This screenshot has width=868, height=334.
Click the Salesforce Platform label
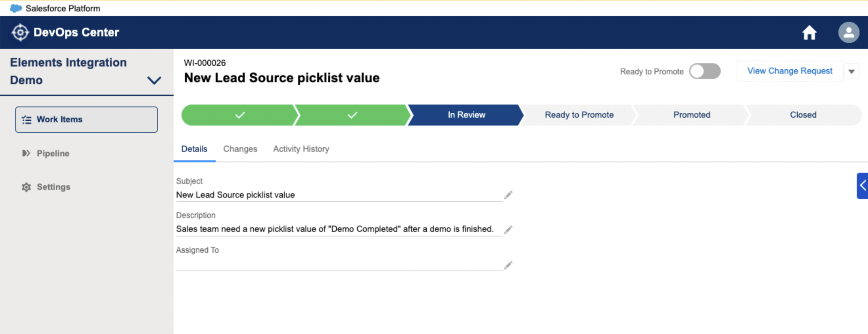click(63, 8)
